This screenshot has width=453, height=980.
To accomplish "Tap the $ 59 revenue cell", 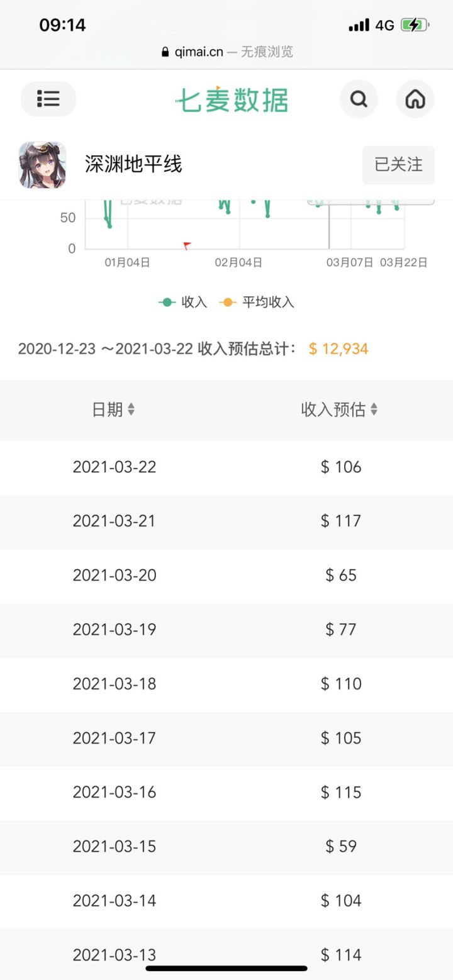I will 341,847.
